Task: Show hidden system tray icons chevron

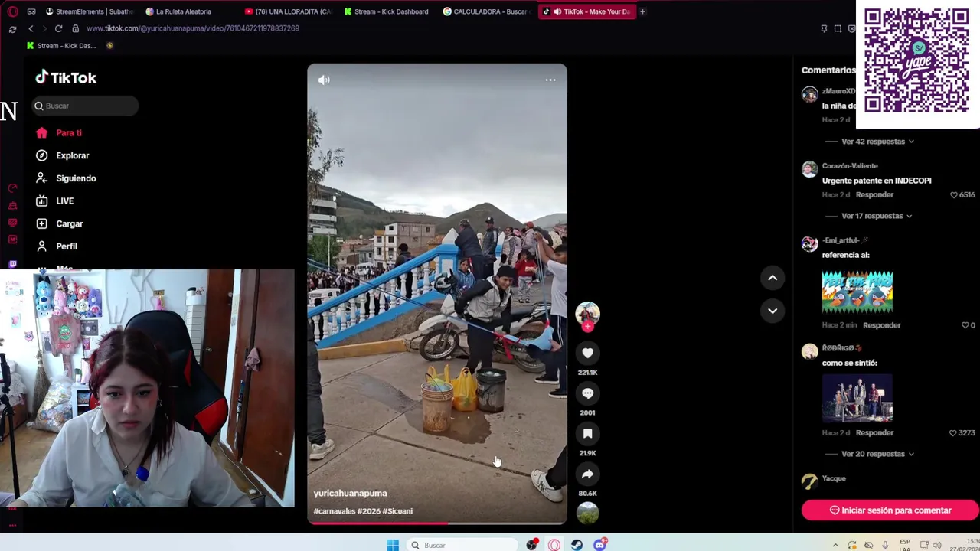Action: [x=835, y=545]
